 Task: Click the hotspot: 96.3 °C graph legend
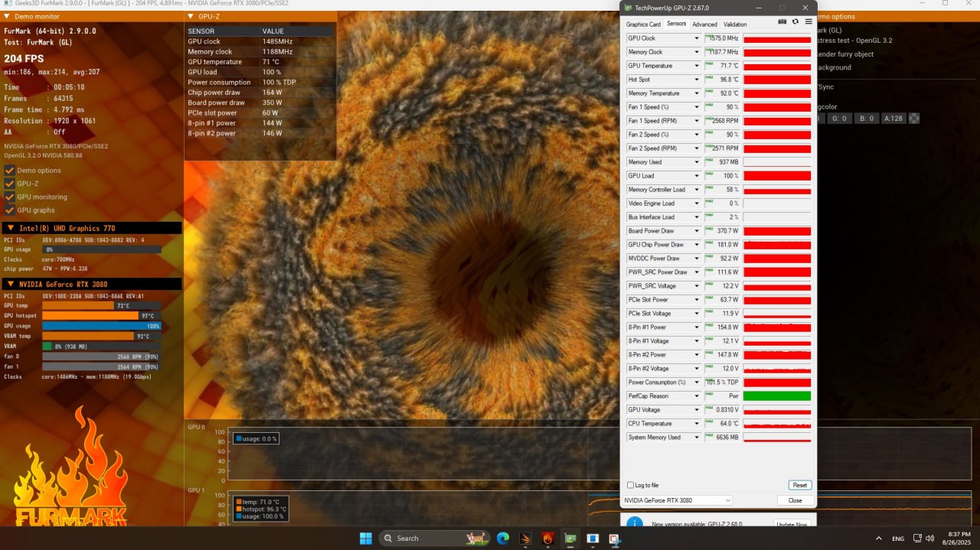[260, 509]
